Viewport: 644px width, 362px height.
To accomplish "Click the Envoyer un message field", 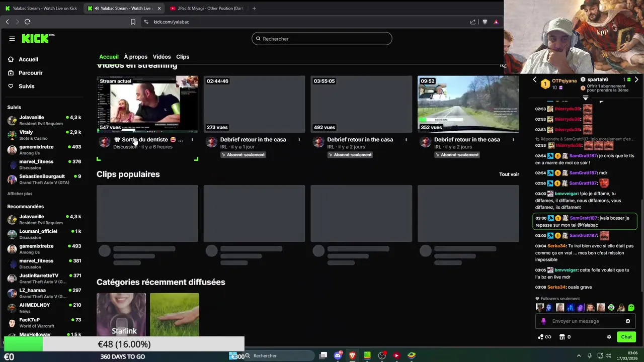I will (586, 321).
